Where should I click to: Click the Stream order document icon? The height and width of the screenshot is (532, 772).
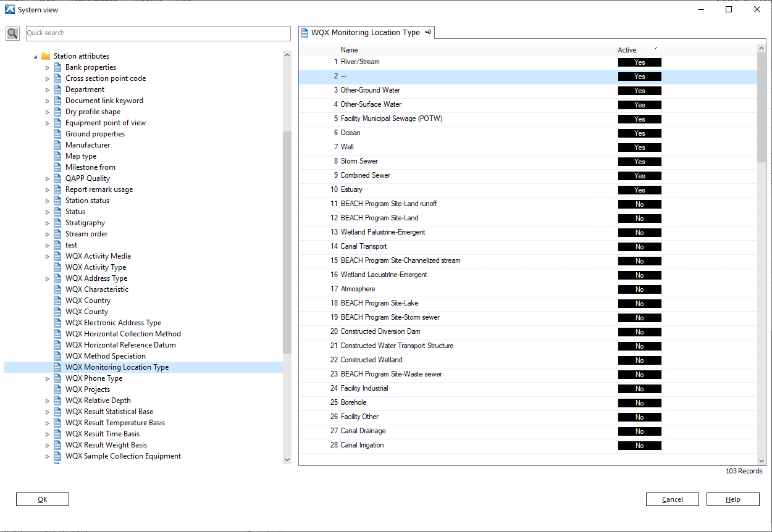click(57, 234)
